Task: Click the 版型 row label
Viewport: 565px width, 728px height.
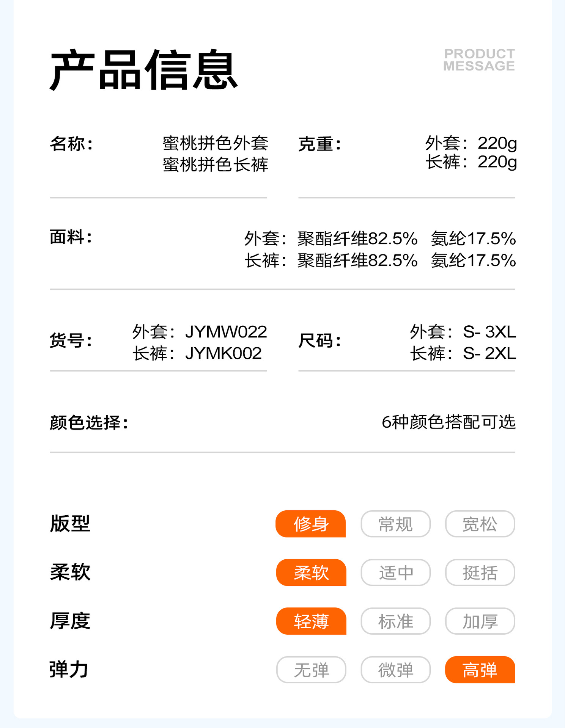Action: tap(70, 524)
